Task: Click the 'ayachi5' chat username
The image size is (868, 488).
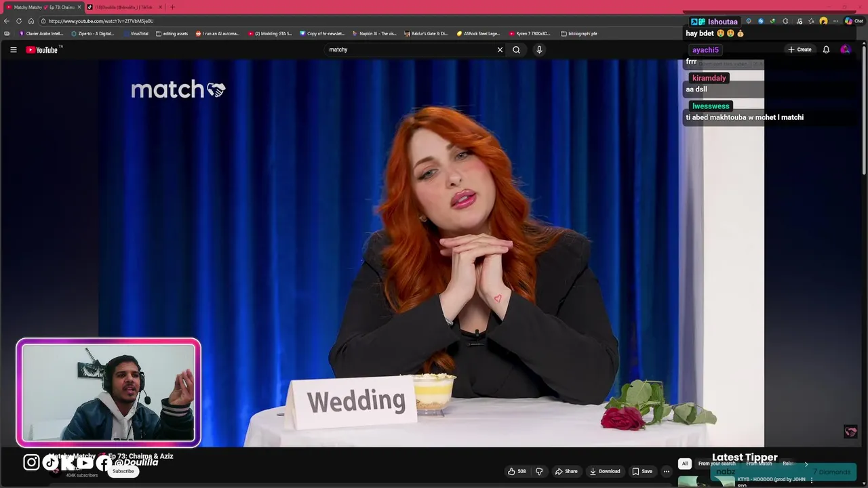Action: [x=705, y=50]
